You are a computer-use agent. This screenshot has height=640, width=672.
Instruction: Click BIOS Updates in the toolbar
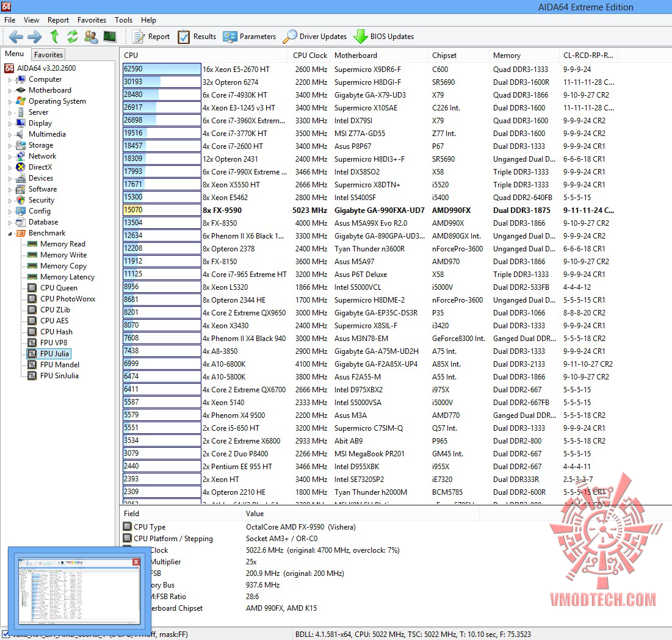click(x=383, y=37)
